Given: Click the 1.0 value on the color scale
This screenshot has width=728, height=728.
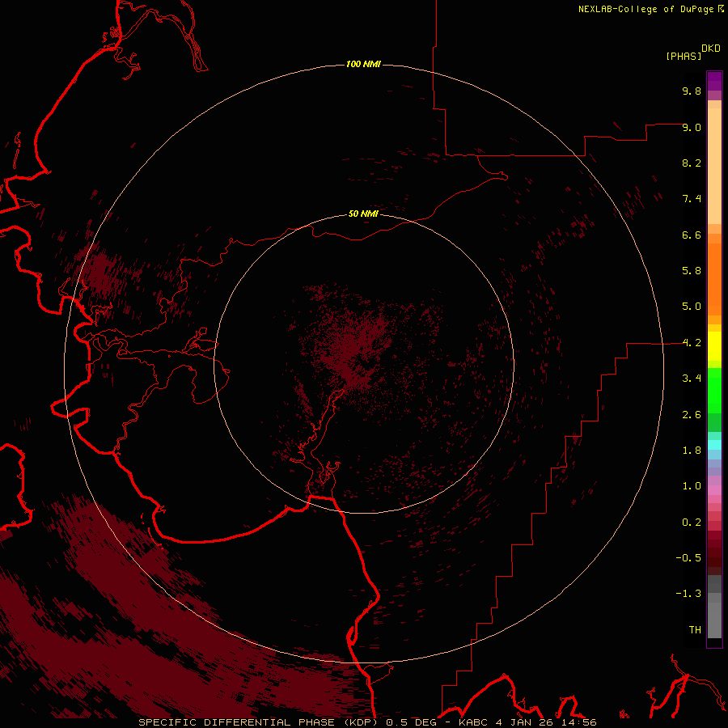Looking at the screenshot, I should [x=692, y=486].
